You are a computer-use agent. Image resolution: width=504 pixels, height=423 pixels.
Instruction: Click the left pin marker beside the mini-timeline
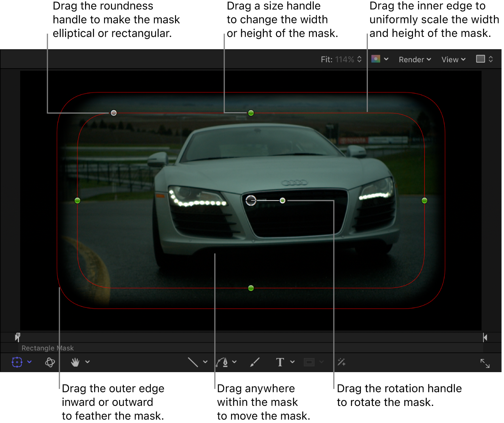coord(17,337)
